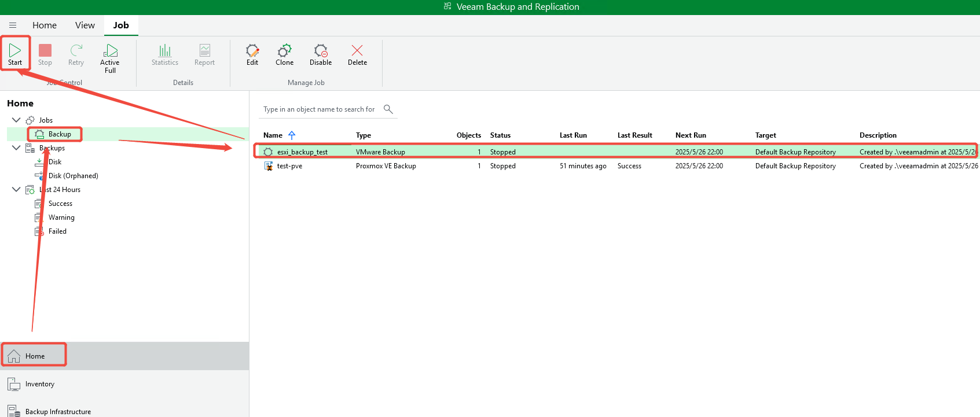Switch to the View ribbon tab
The image size is (980, 417).
[x=85, y=25]
